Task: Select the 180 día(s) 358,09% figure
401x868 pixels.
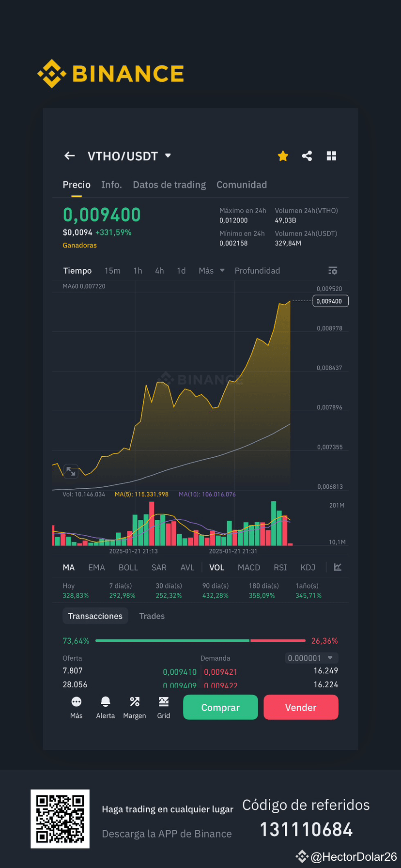Action: [x=264, y=590]
